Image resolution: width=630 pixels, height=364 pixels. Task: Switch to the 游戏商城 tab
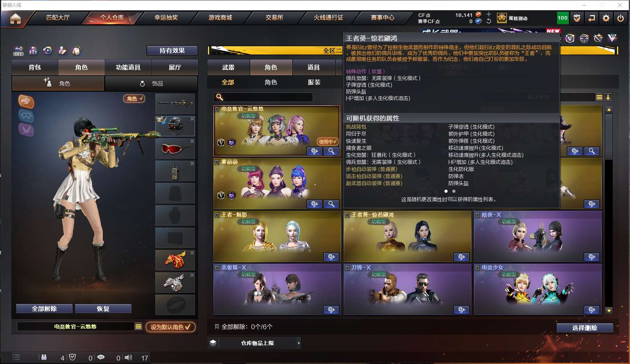click(x=220, y=18)
